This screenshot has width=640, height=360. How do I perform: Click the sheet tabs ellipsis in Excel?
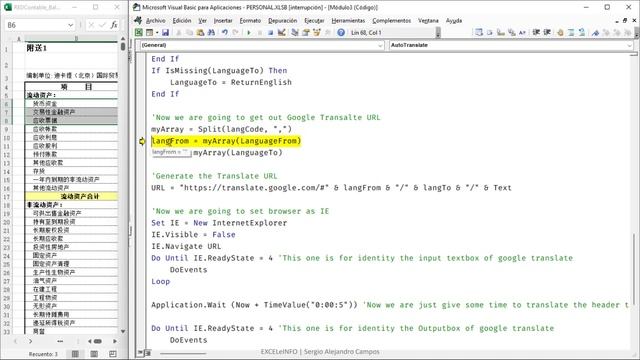(x=60, y=341)
